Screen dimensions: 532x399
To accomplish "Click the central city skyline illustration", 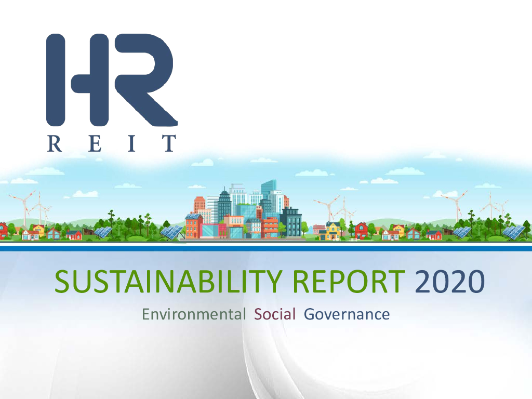I will 243,210.
